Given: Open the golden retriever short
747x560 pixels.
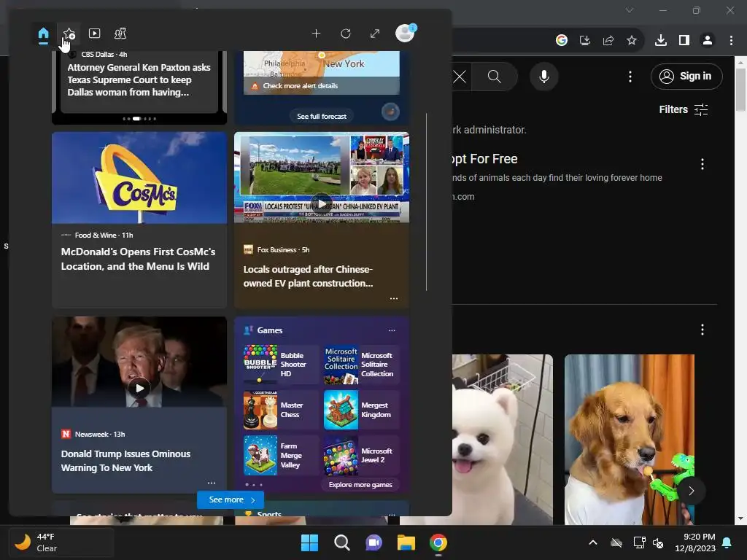Looking at the screenshot, I should [x=630, y=439].
